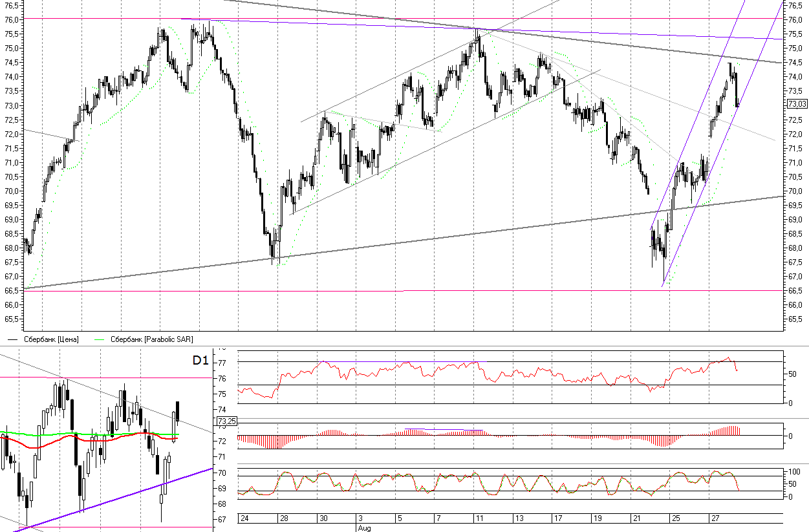Screen dimensions: 809x532
Task: Click the Aug month label
Action: click(364, 527)
